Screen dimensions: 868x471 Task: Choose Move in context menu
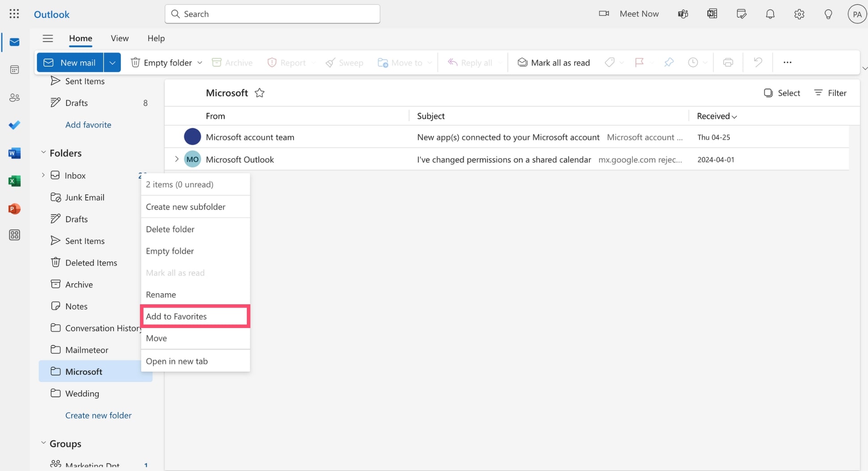(195, 338)
